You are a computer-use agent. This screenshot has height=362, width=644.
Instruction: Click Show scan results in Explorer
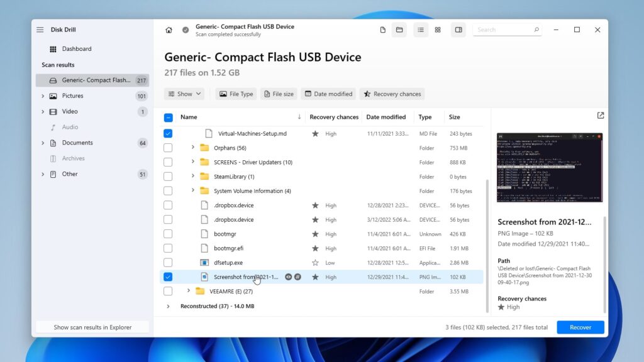[x=92, y=327]
